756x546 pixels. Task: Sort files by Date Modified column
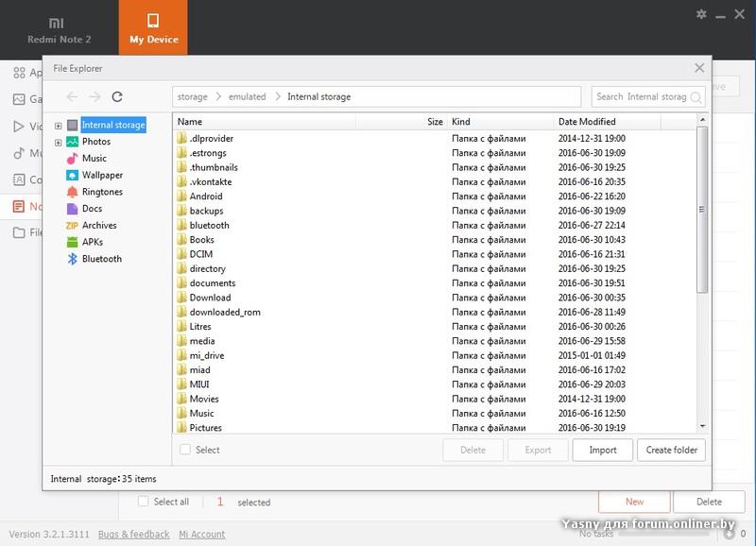[x=586, y=122]
